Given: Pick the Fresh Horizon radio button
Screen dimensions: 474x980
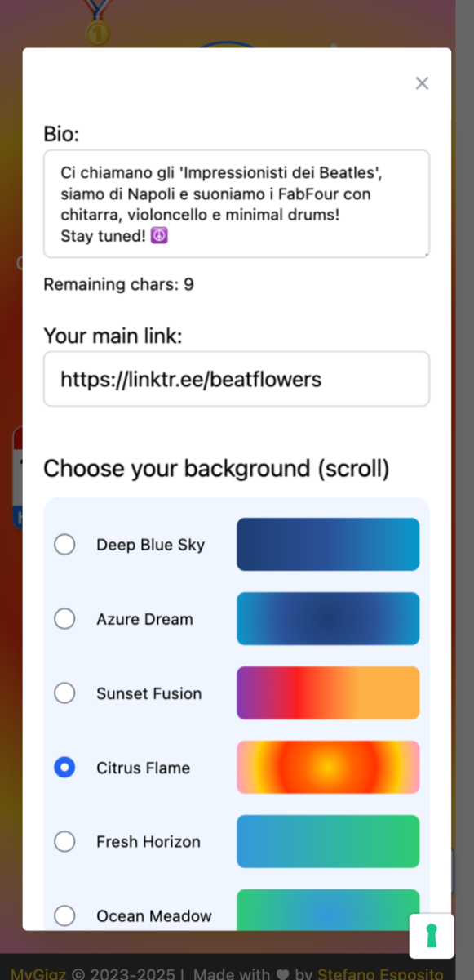Looking at the screenshot, I should [x=64, y=841].
